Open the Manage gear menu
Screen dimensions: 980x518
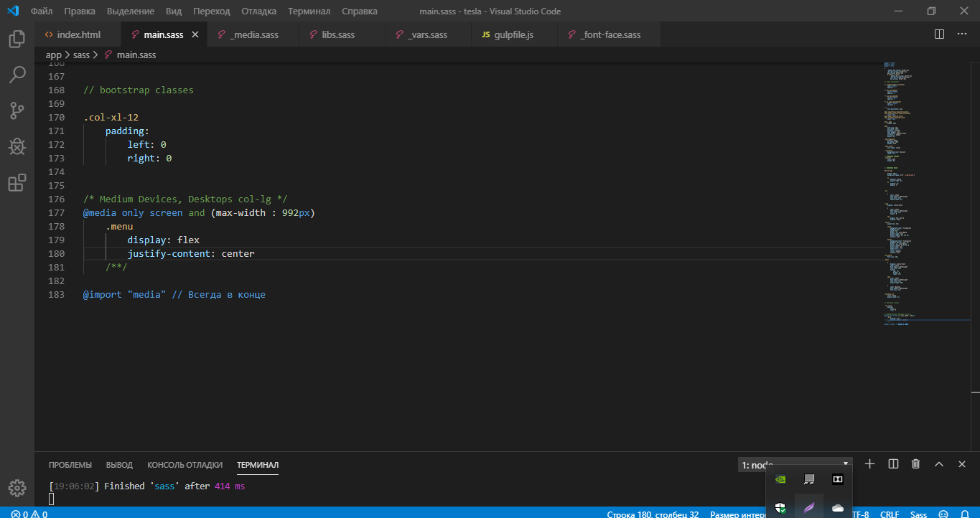pos(17,487)
